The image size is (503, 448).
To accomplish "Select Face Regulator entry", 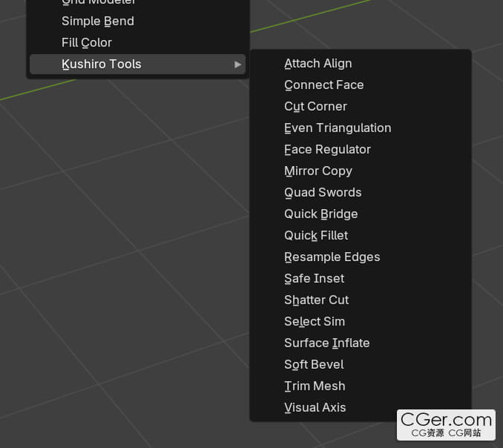I will 361,149.
